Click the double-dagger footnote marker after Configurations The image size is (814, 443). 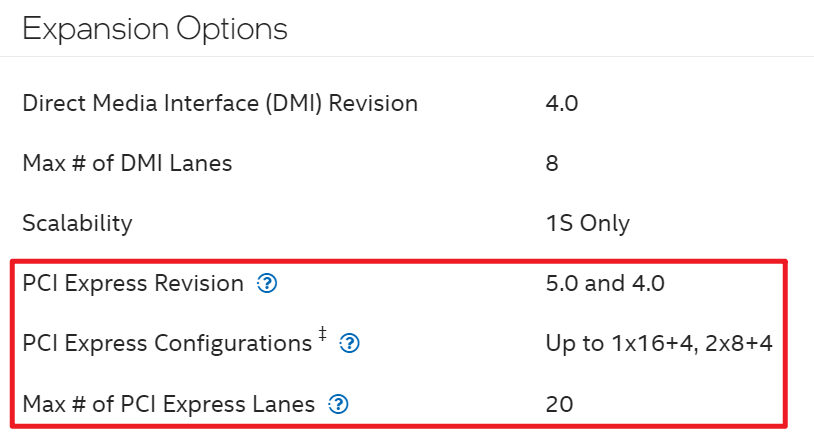click(x=322, y=335)
